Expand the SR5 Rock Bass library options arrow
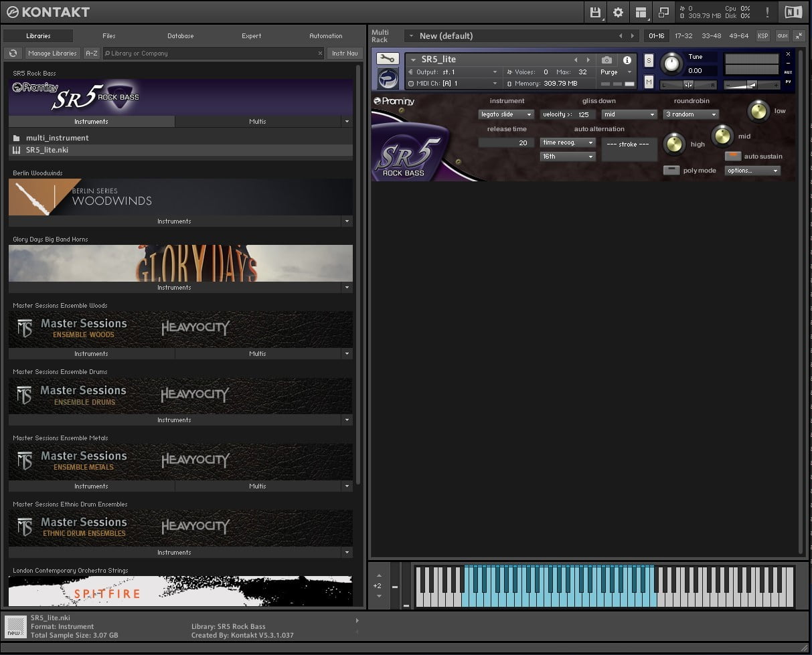 (347, 122)
